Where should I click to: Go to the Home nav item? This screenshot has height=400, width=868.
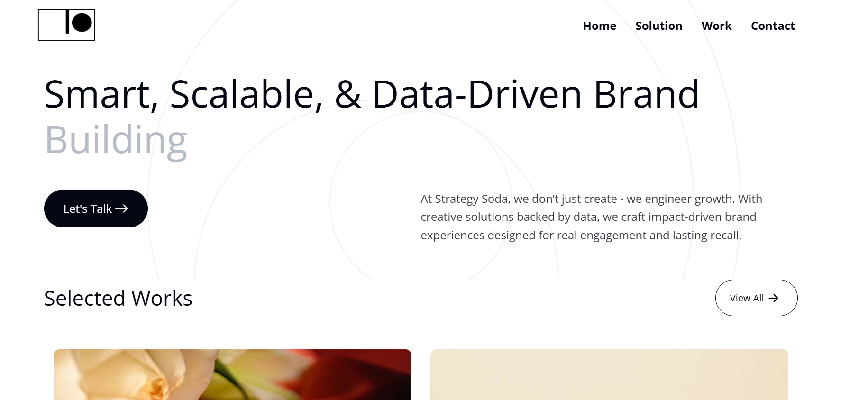click(599, 26)
